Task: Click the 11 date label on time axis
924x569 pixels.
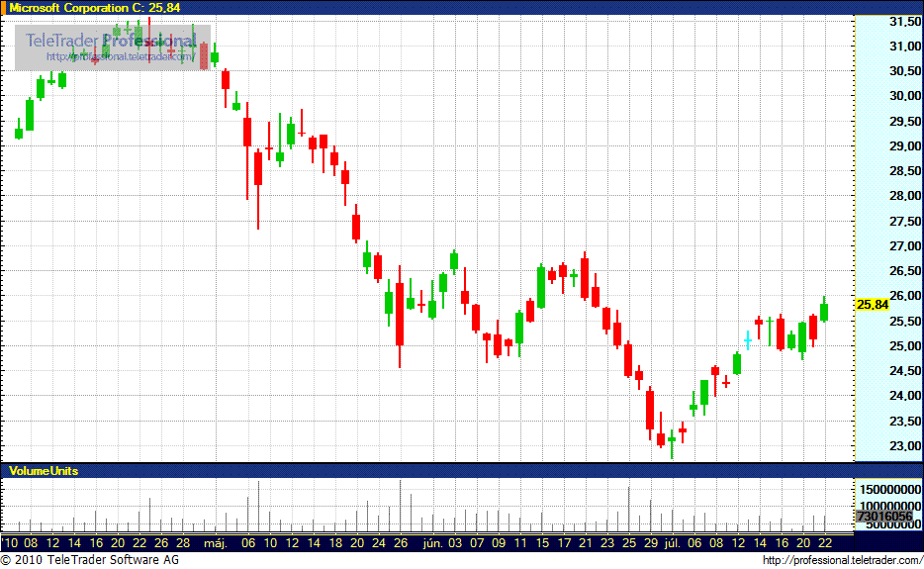Action: click(520, 543)
